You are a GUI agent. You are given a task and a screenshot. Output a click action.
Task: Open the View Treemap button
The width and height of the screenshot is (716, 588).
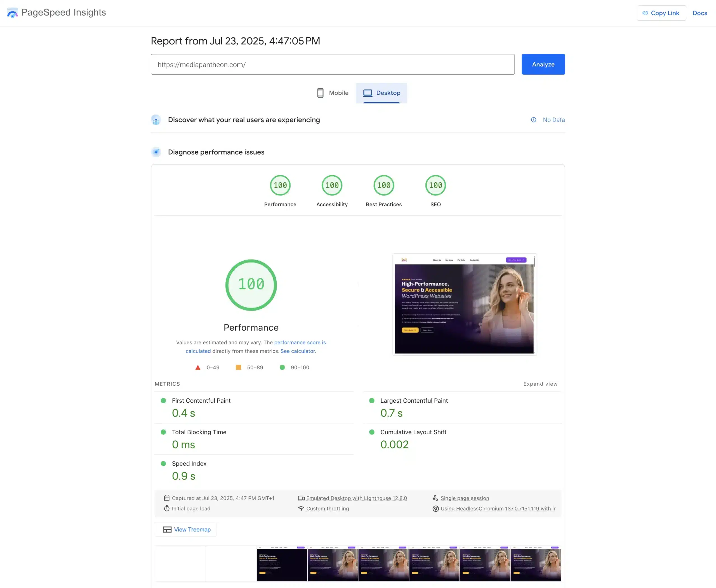click(x=185, y=529)
